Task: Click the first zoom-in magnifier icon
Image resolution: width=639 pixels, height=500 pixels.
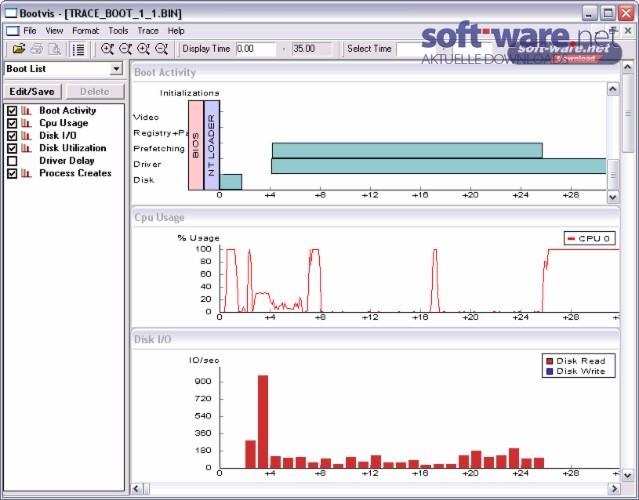Action: click(x=107, y=49)
